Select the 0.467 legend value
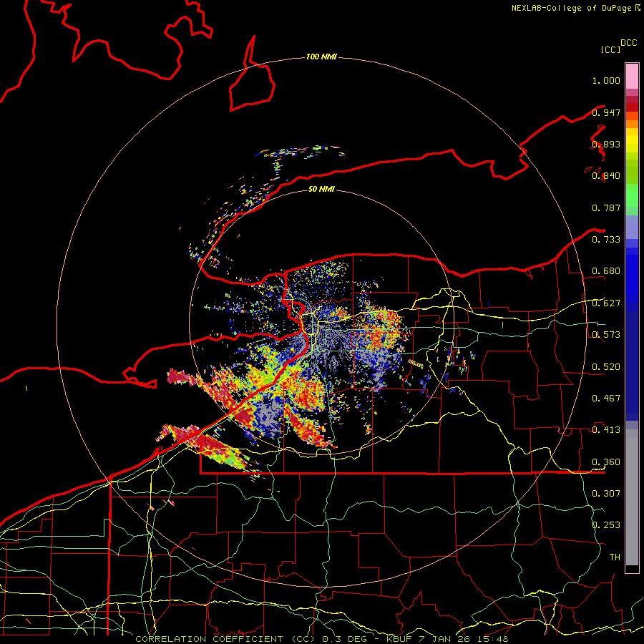Viewport: 644px width, 644px height. coord(606,399)
